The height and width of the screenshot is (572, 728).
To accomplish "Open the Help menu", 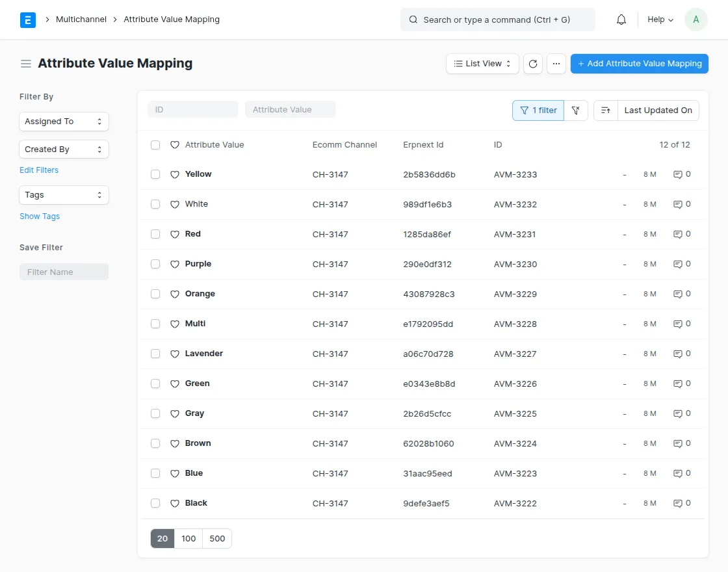I will point(659,19).
